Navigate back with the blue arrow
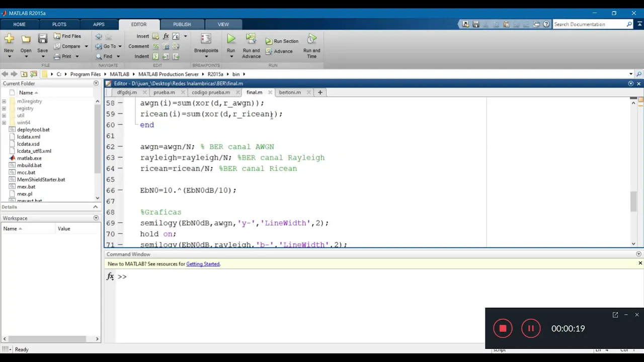 tap(99, 36)
